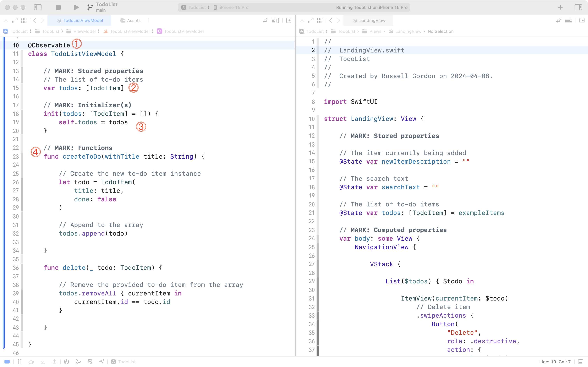This screenshot has height=367, width=588.
Task: Toggle the inspector panel on the right
Action: tap(578, 7)
